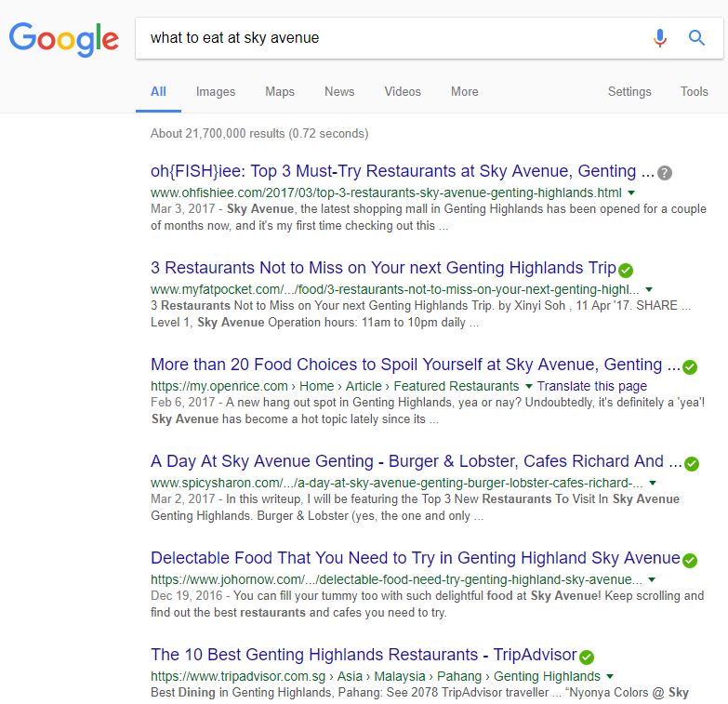
Task: Switch to the Maps tab
Action: click(280, 91)
